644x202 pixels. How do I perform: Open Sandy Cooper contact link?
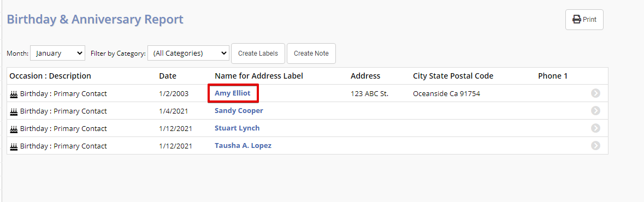(x=239, y=111)
